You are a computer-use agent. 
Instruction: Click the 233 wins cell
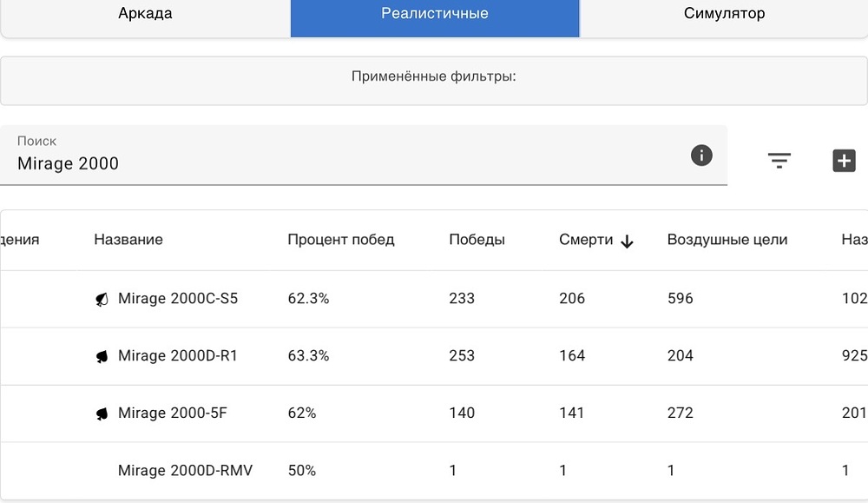pyautogui.click(x=462, y=299)
